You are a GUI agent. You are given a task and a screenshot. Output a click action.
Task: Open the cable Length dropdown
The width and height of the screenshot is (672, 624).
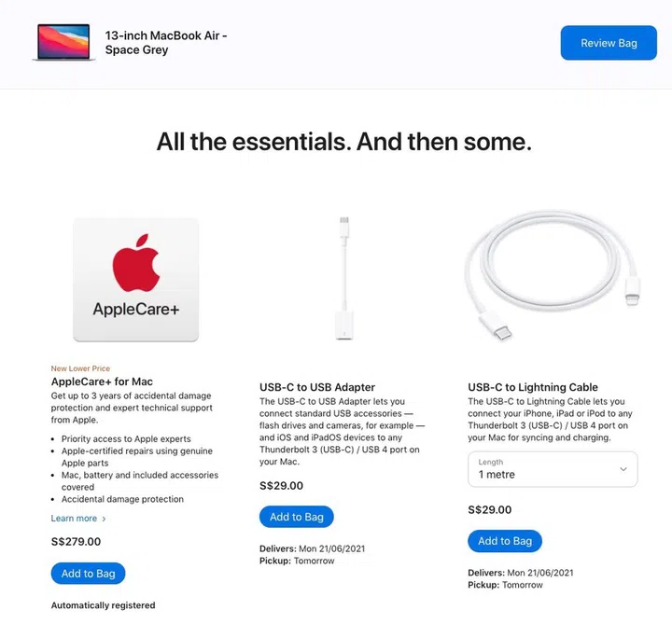click(x=552, y=469)
